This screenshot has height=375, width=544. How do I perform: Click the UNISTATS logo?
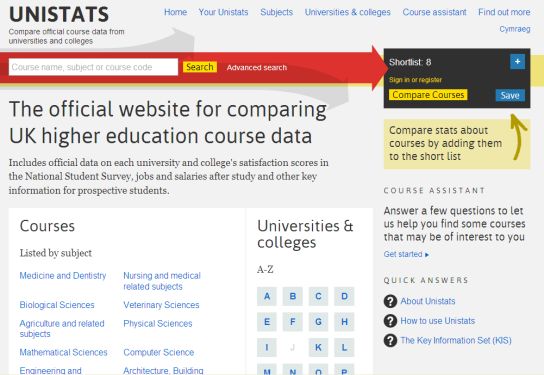point(59,14)
